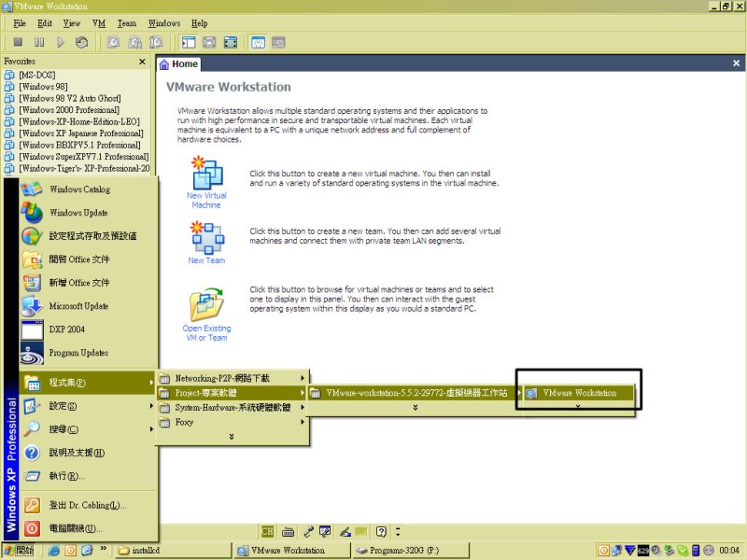Click the system tray clock 00:04

[729, 551]
